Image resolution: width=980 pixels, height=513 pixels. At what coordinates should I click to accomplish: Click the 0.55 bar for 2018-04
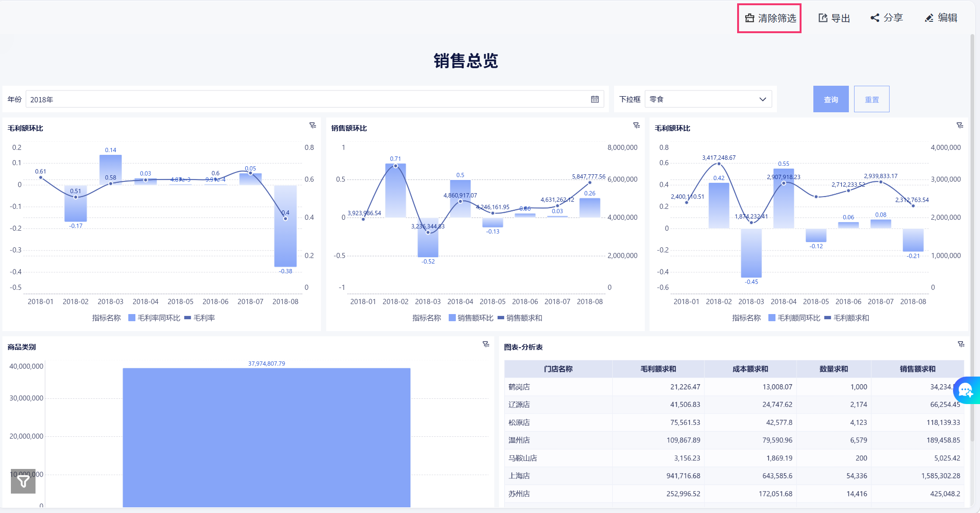click(784, 198)
